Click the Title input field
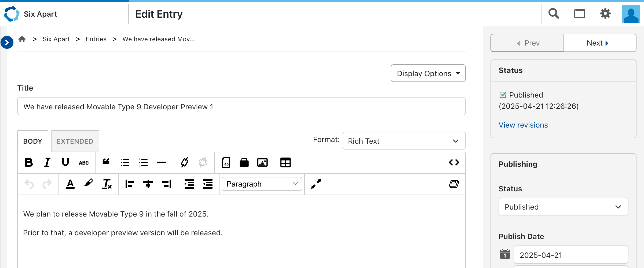The height and width of the screenshot is (268, 644). click(x=241, y=106)
